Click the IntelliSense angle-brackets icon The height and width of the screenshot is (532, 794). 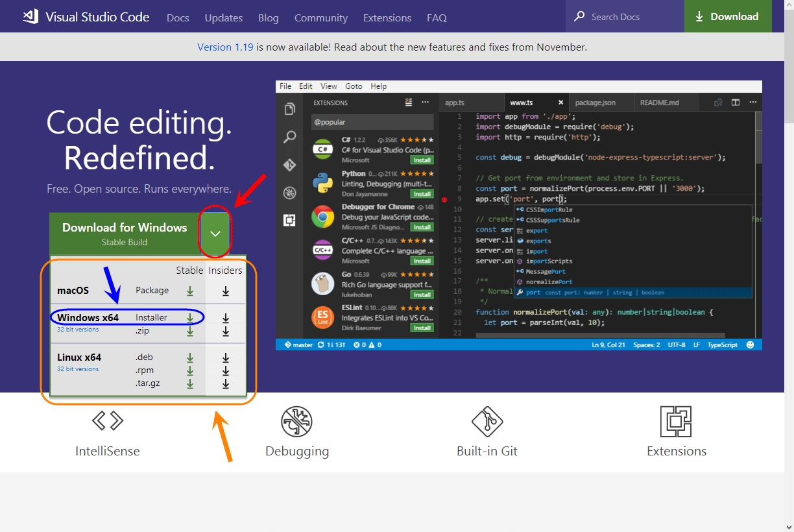pyautogui.click(x=108, y=421)
